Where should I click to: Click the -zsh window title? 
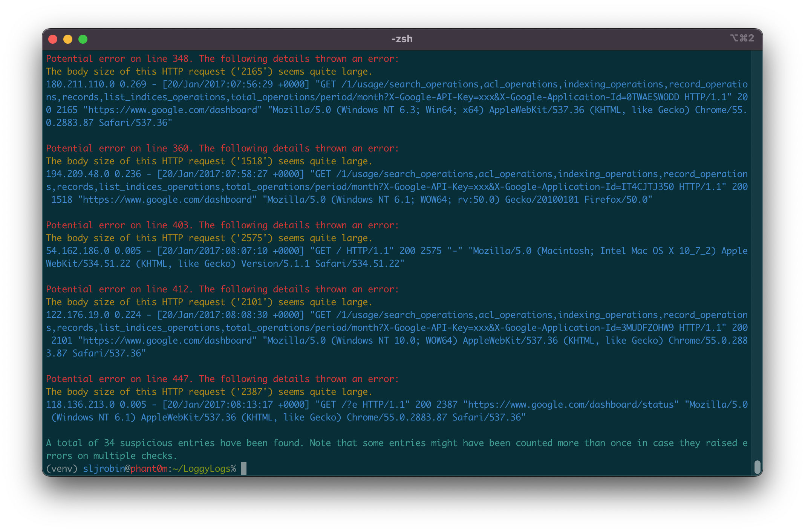coord(402,39)
